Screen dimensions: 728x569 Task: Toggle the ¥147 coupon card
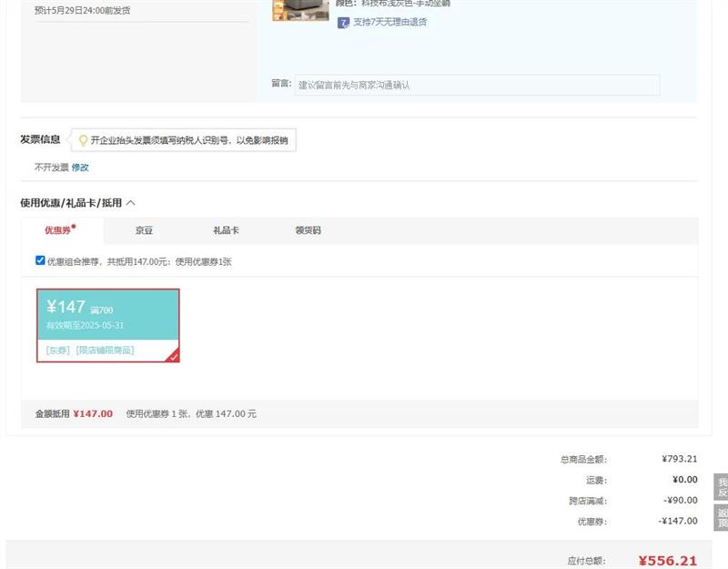pyautogui.click(x=107, y=315)
